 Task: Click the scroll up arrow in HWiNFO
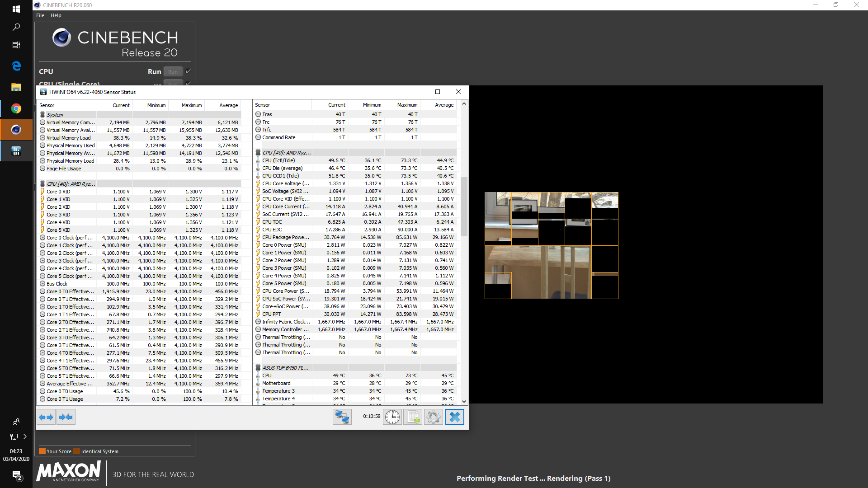pos(464,104)
